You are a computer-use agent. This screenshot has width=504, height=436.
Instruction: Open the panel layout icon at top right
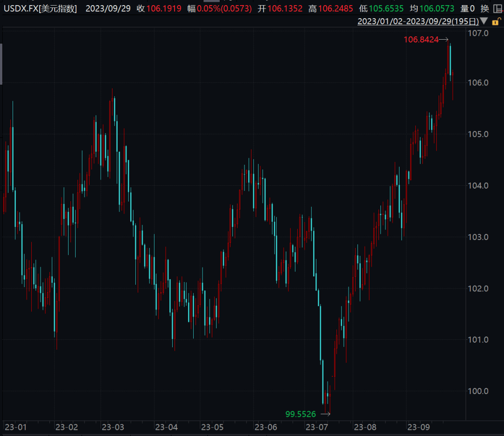pos(498,8)
